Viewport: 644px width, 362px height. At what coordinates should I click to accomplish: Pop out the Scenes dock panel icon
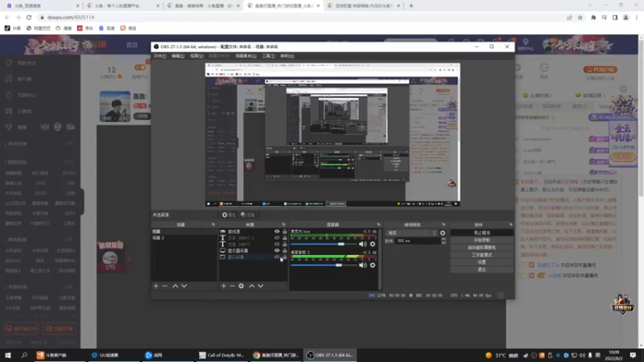[x=213, y=224]
